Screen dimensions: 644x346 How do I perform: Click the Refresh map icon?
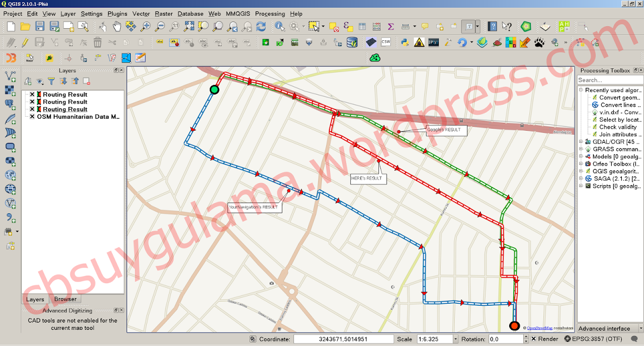point(261,26)
